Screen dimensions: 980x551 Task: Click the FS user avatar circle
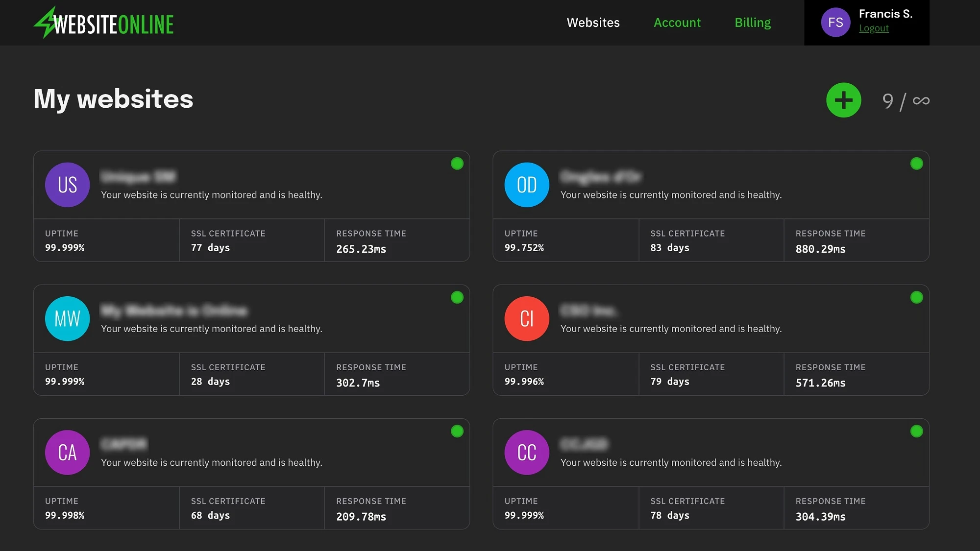point(835,23)
